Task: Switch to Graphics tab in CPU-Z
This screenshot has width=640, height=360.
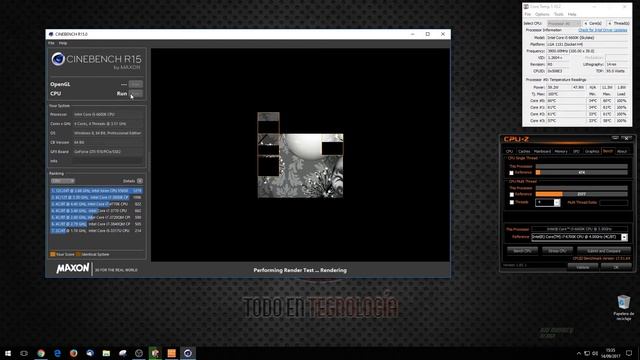Action: pyautogui.click(x=592, y=151)
